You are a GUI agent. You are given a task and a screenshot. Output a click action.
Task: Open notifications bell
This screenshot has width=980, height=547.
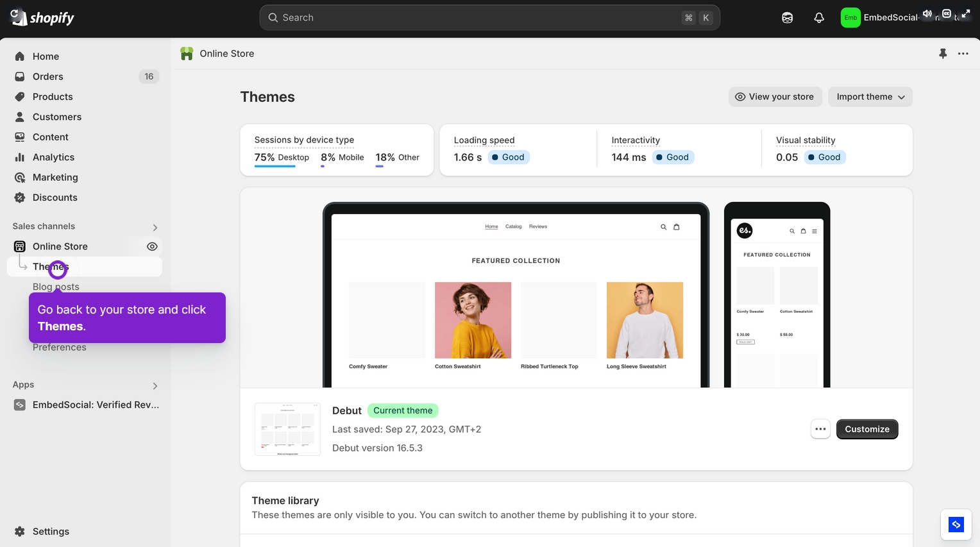tap(819, 18)
